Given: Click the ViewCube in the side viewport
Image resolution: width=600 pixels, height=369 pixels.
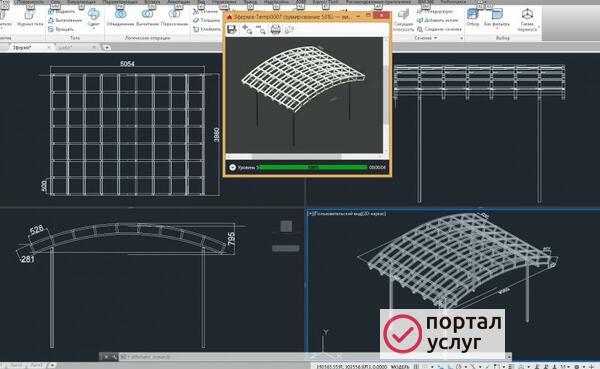Looking at the screenshot, I should pyautogui.click(x=286, y=226).
